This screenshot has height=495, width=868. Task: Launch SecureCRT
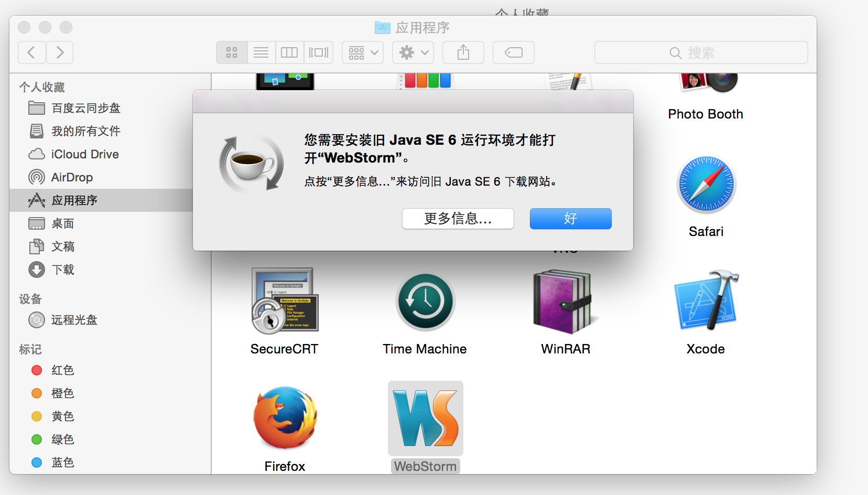pyautogui.click(x=284, y=302)
